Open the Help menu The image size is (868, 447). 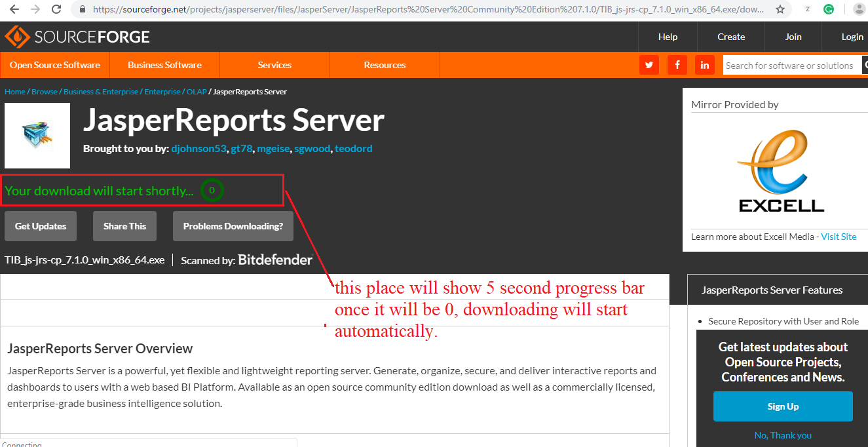pos(668,37)
